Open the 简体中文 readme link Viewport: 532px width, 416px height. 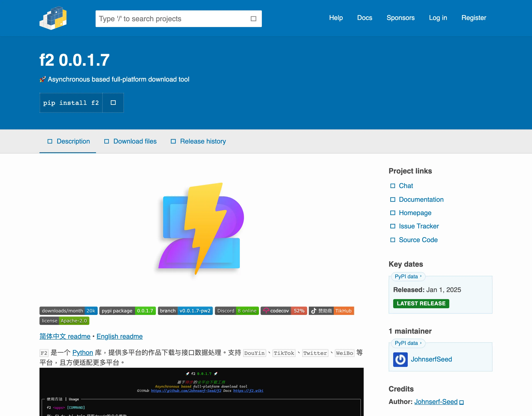pyautogui.click(x=65, y=337)
